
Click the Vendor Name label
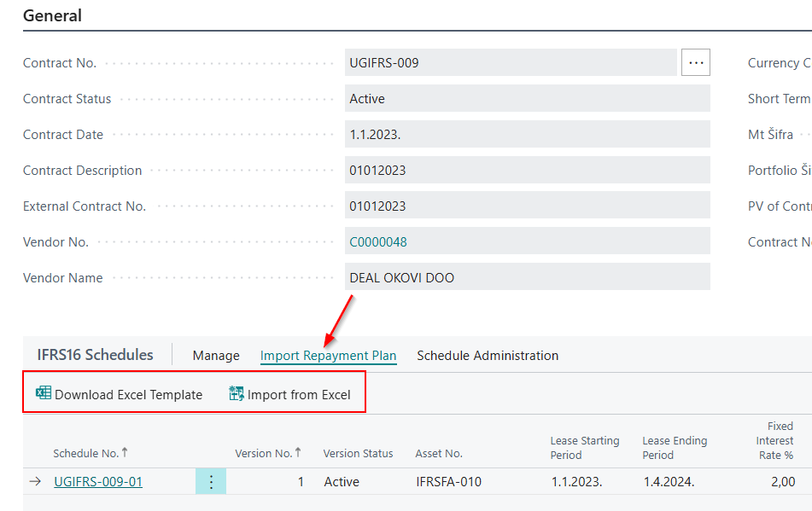pos(62,278)
